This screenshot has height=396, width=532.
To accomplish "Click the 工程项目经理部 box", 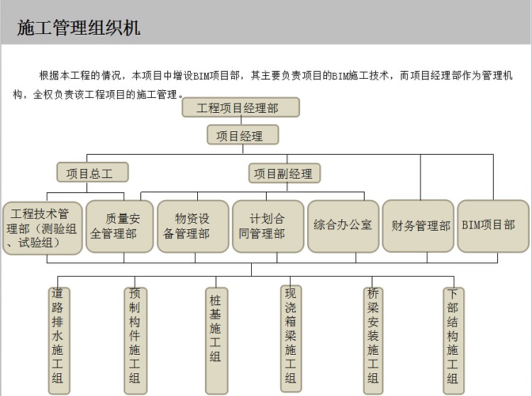I will (241, 108).
